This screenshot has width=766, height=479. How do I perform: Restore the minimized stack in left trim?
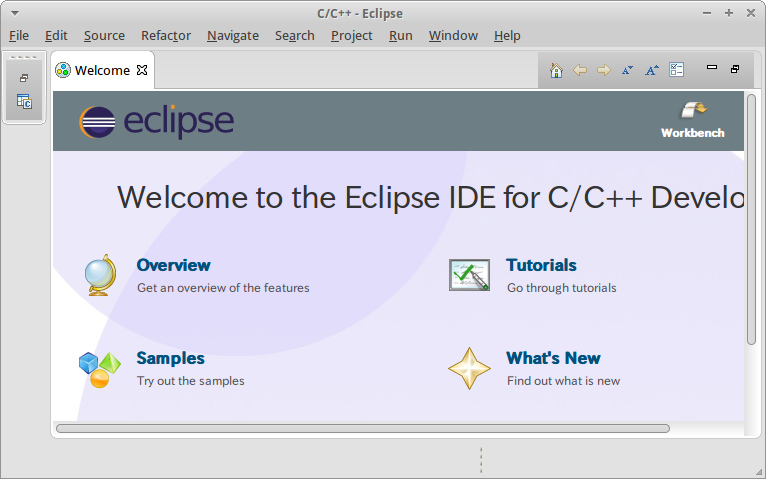[24, 78]
